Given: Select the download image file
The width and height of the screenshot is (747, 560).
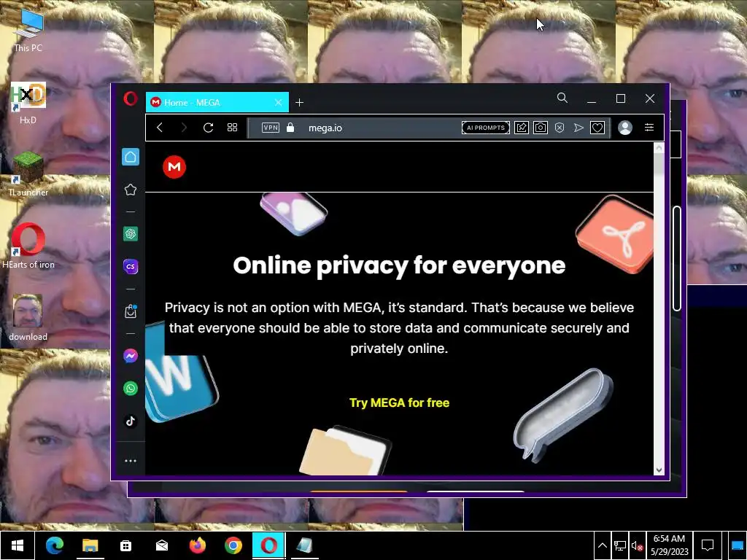Looking at the screenshot, I should (x=28, y=318).
